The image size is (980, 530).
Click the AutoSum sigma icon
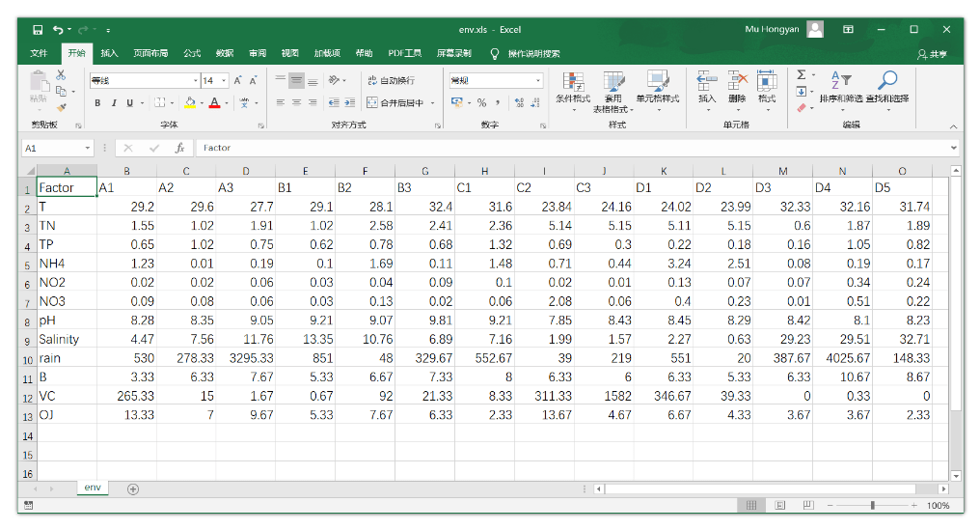(x=801, y=75)
